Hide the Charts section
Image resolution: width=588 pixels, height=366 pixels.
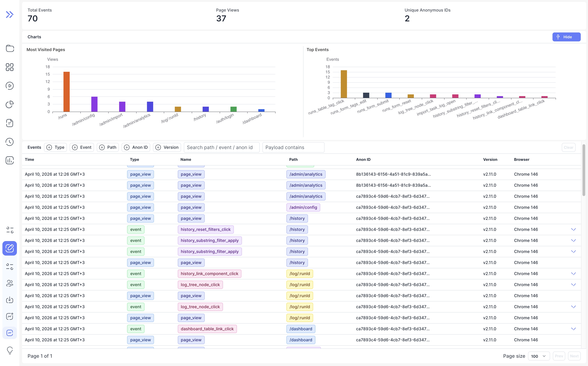pyautogui.click(x=566, y=37)
